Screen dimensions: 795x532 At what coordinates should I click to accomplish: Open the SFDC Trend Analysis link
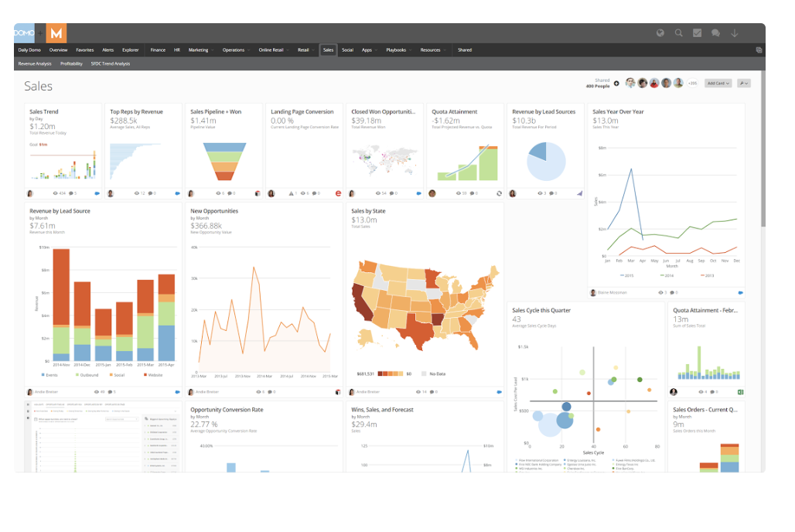pos(111,63)
